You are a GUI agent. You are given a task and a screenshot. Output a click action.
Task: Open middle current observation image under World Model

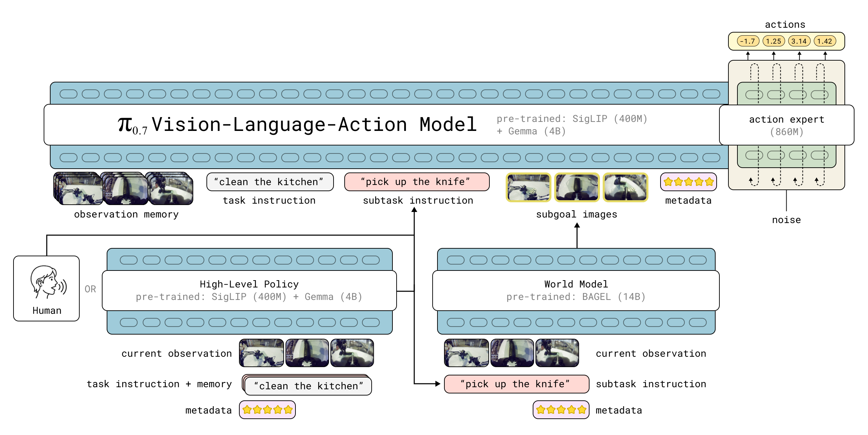(512, 353)
